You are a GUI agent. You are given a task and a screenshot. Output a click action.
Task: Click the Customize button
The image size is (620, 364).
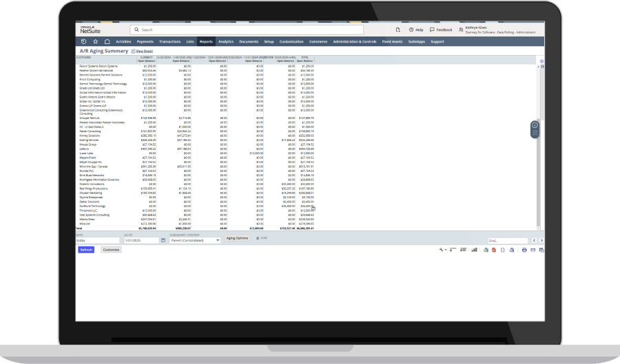[x=111, y=250]
